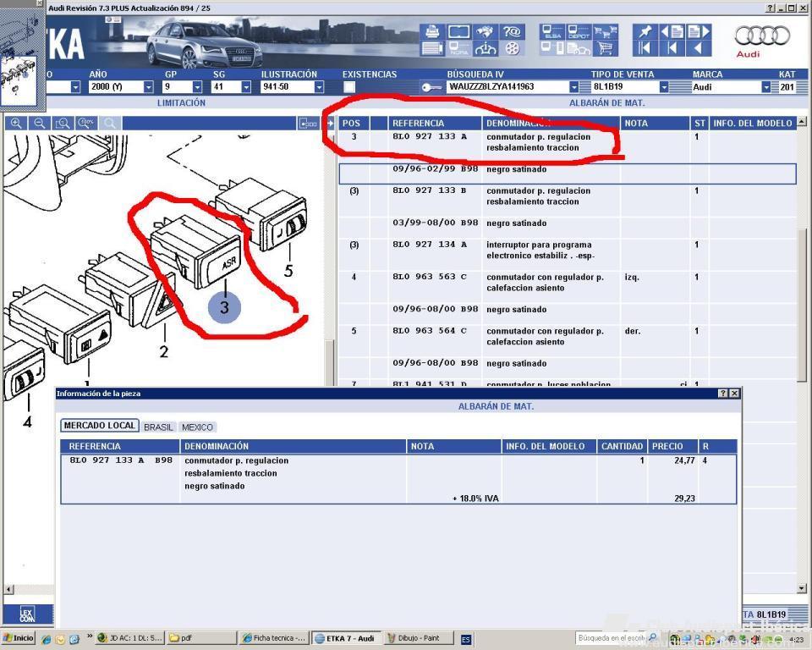The width and height of the screenshot is (812, 650).
Task: Open help in Información de la pieza dialog
Action: (723, 394)
